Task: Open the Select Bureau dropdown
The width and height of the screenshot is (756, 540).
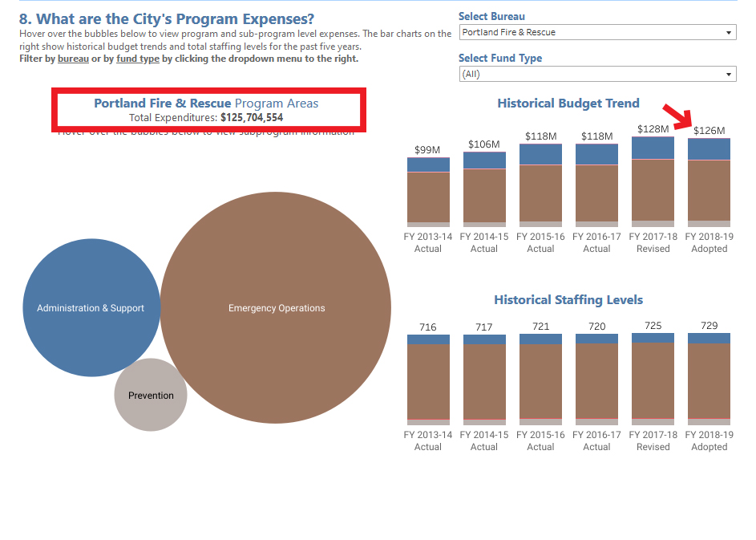Action: coord(597,32)
